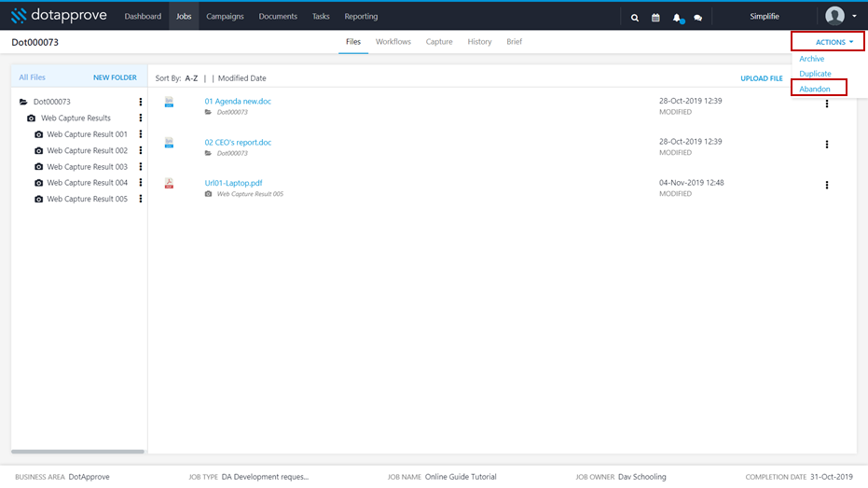This screenshot has height=488, width=868.
Task: Choose Abandon from Actions menu
Action: pyautogui.click(x=814, y=89)
